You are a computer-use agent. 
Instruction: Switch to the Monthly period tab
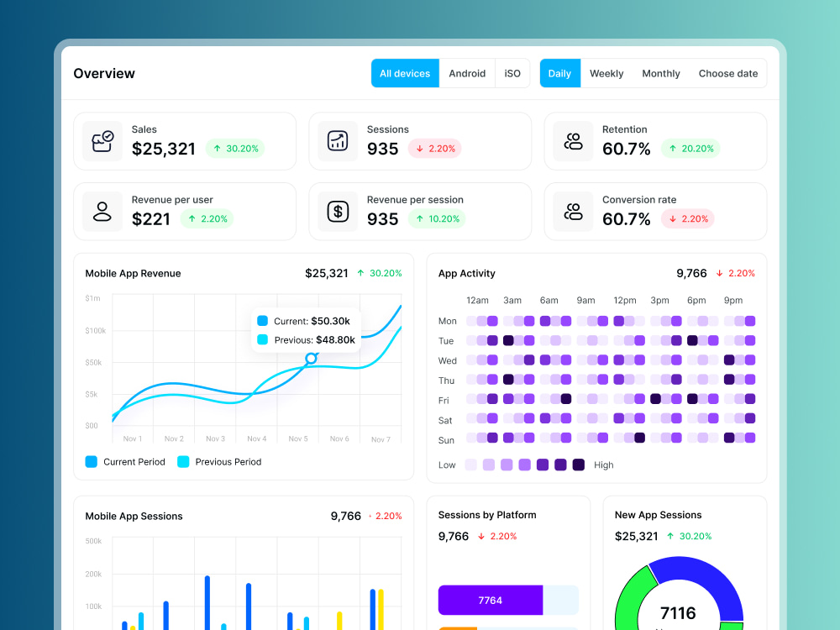tap(661, 73)
